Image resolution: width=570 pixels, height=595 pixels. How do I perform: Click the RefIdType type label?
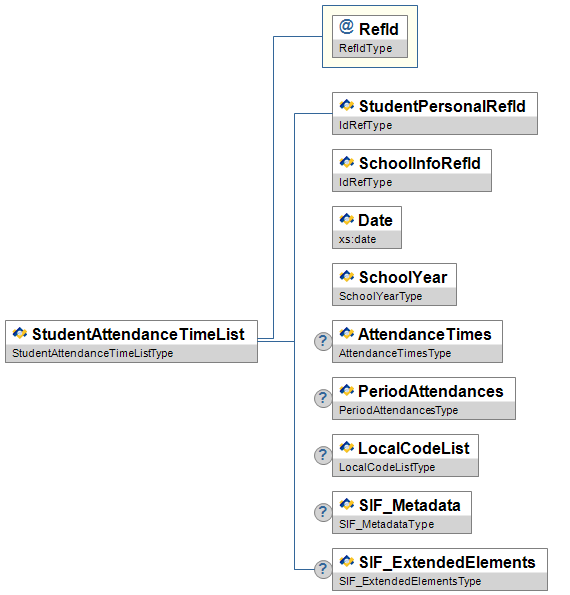click(x=365, y=48)
